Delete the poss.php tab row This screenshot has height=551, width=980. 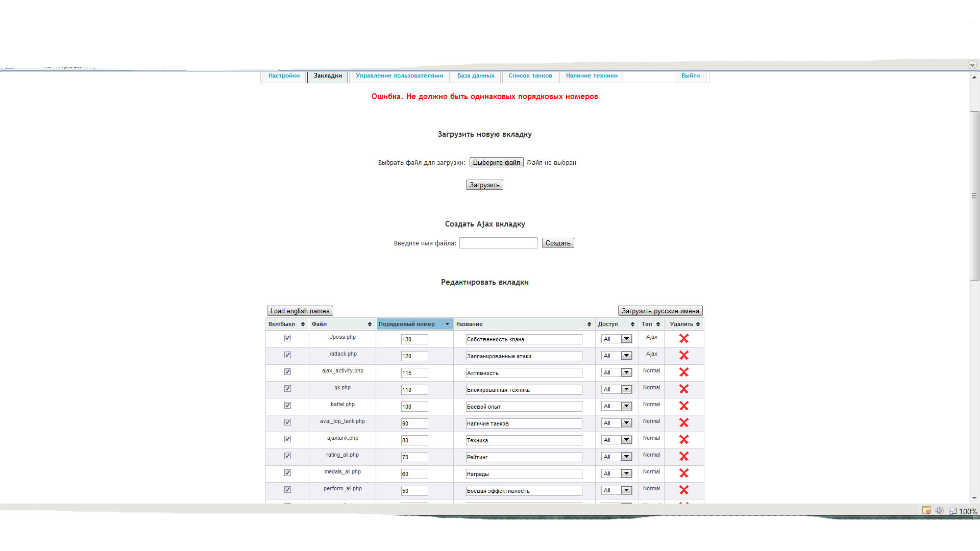[684, 339]
